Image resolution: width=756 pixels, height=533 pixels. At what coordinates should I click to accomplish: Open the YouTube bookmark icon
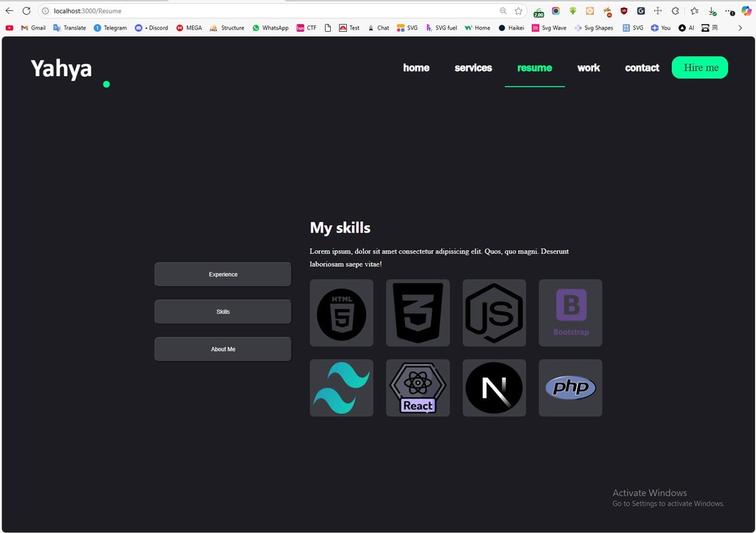coord(9,28)
